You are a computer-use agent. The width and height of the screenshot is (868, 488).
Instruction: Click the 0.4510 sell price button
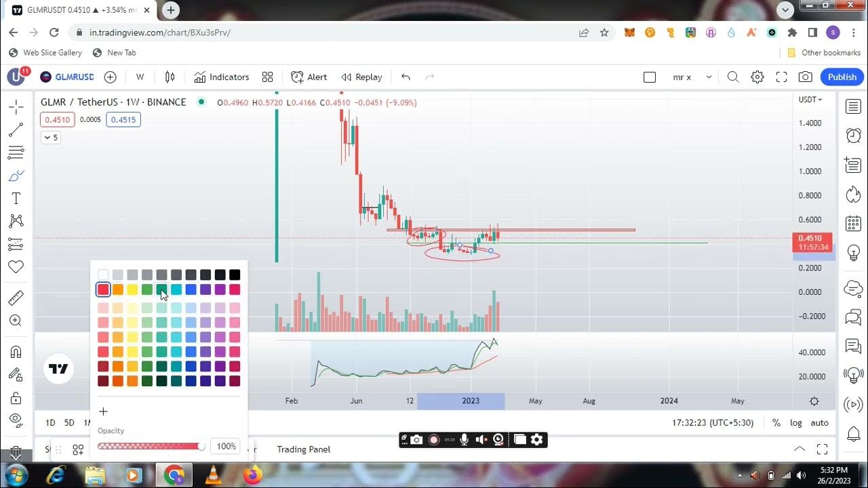57,120
